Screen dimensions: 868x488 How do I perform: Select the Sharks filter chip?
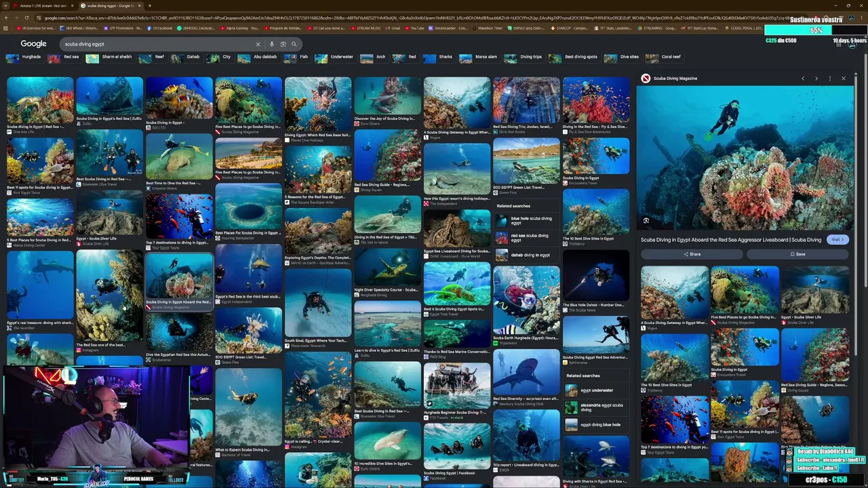click(x=438, y=58)
